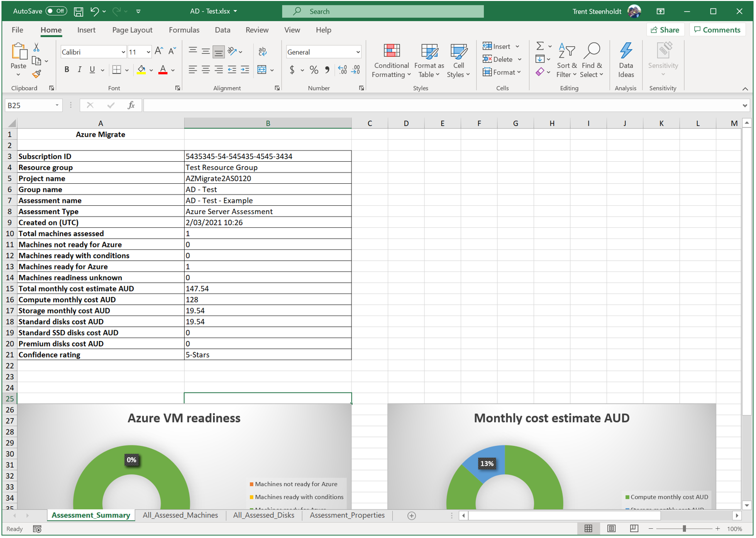
Task: Toggle Bold formatting
Action: point(67,70)
